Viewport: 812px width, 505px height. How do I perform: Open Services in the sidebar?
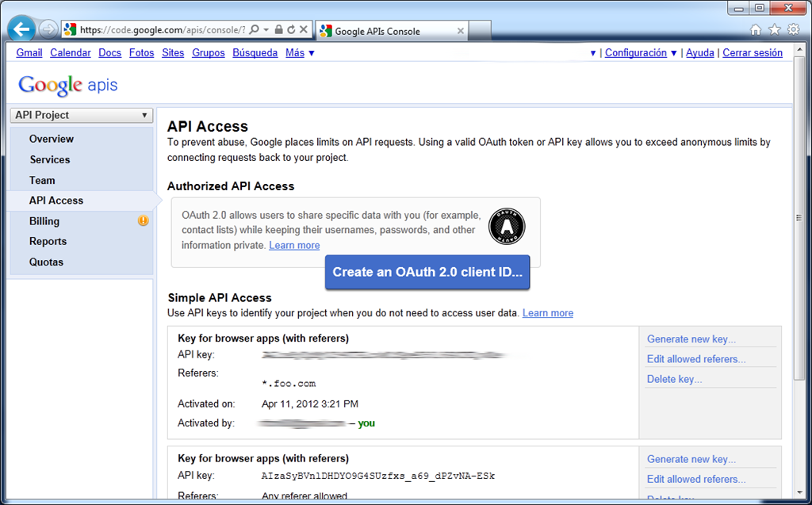50,159
